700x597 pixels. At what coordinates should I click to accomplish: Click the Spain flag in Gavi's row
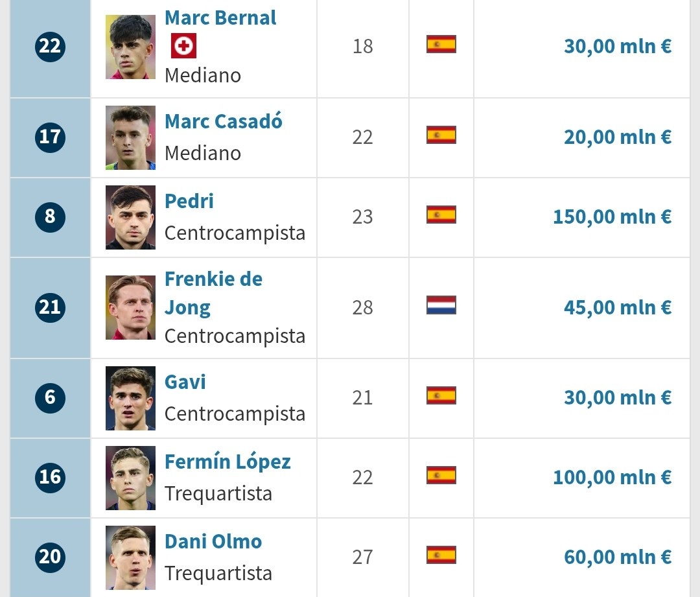pyautogui.click(x=441, y=395)
